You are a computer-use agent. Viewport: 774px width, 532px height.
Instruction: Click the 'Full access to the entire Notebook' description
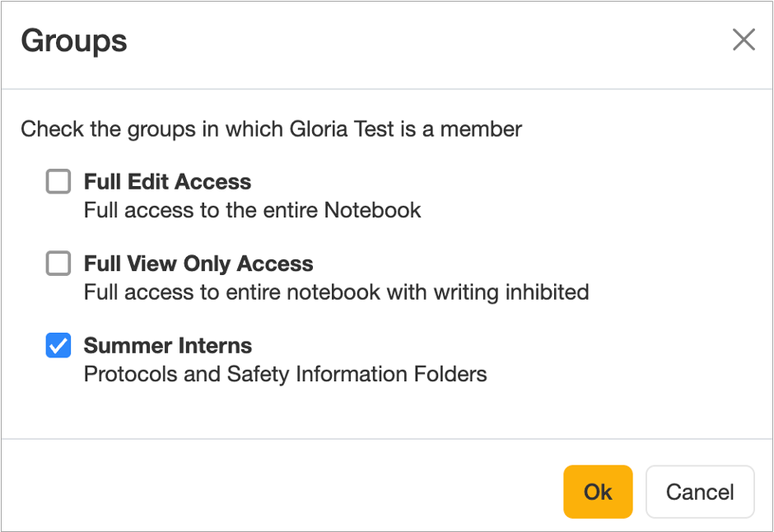[251, 210]
